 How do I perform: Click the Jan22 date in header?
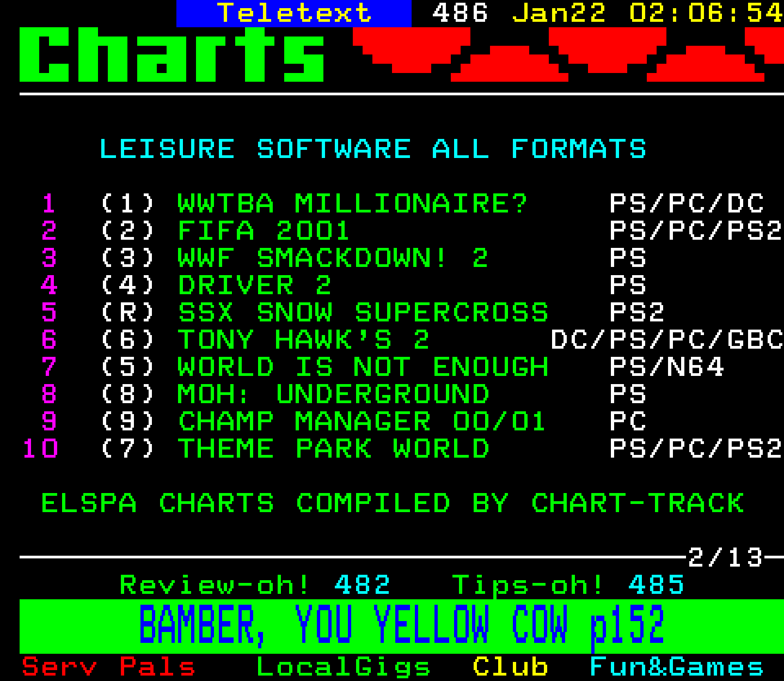(559, 13)
